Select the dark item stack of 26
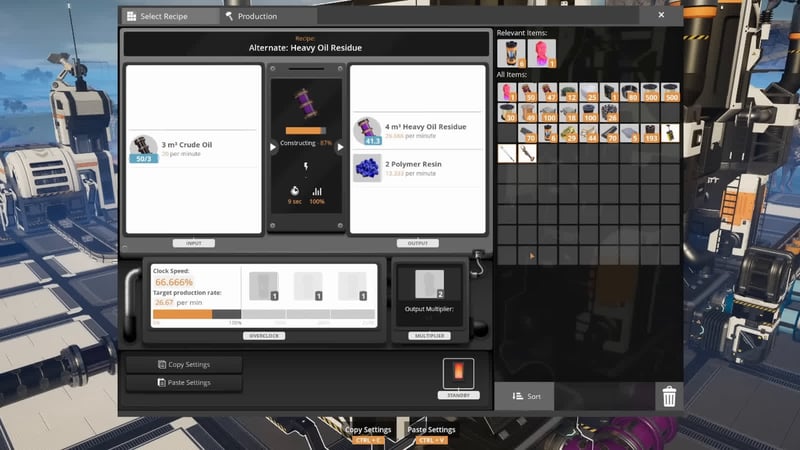Image resolution: width=800 pixels, height=450 pixels. click(x=609, y=112)
